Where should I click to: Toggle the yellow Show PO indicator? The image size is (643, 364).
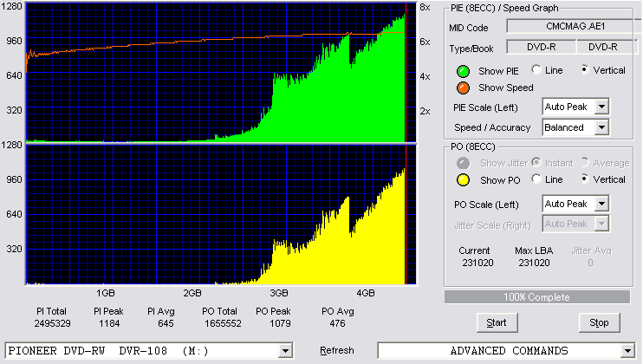(x=463, y=180)
